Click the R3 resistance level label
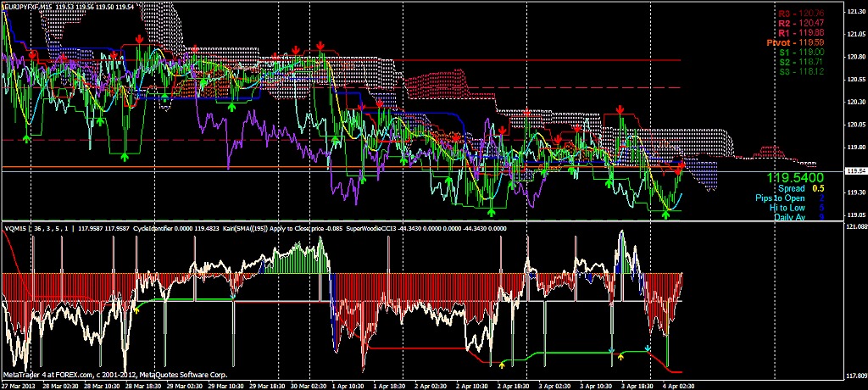Image resolution: width=868 pixels, height=390 pixels. pos(800,14)
